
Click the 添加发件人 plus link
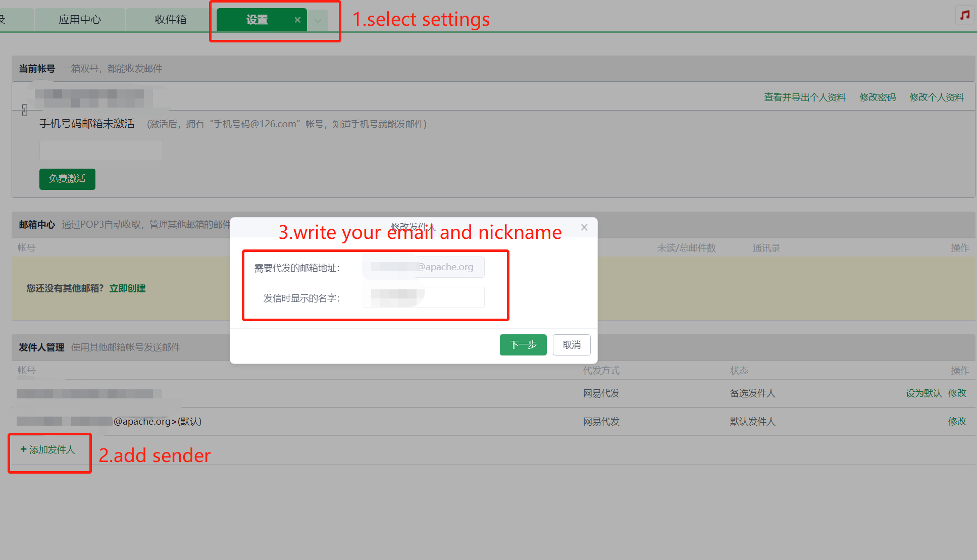coord(48,449)
